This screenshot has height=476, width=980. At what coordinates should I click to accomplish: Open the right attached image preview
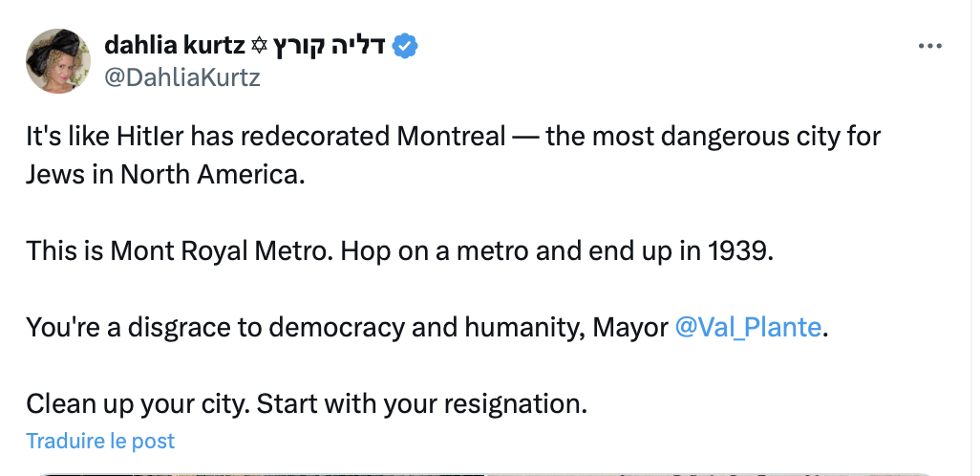710,475
